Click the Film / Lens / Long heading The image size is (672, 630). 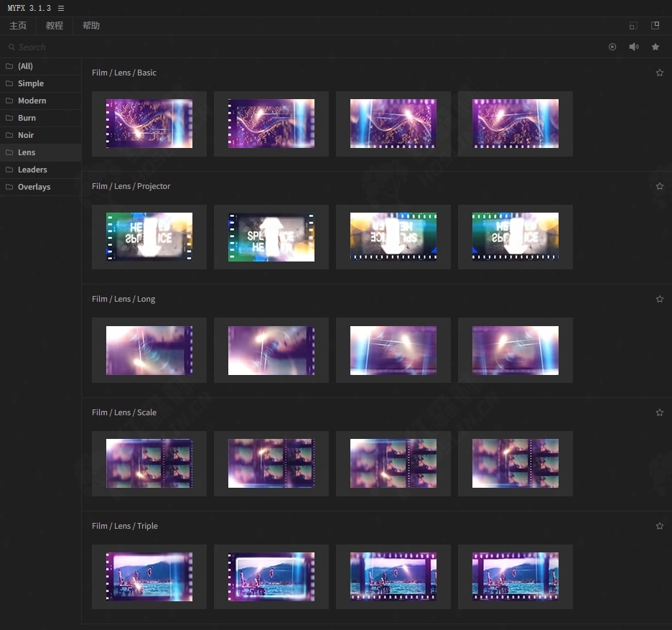click(x=123, y=299)
